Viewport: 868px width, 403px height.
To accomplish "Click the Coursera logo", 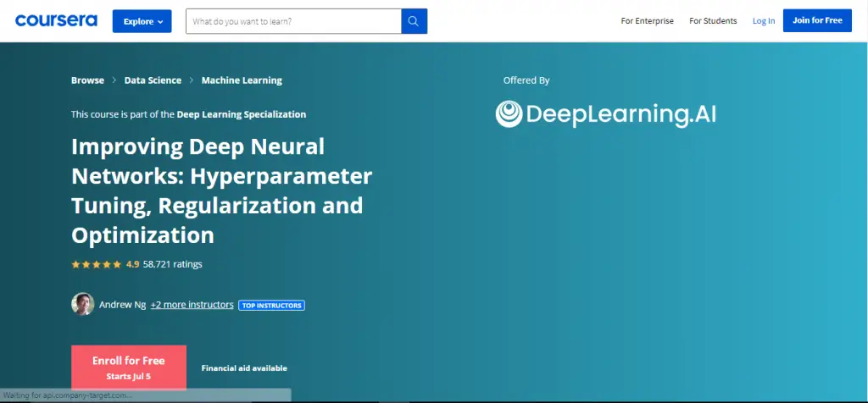I will 56,20.
